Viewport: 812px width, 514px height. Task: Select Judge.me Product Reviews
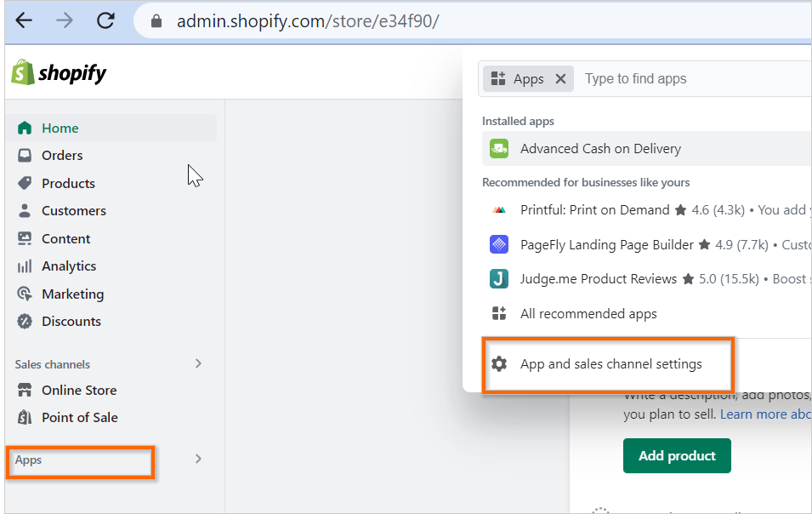[599, 279]
